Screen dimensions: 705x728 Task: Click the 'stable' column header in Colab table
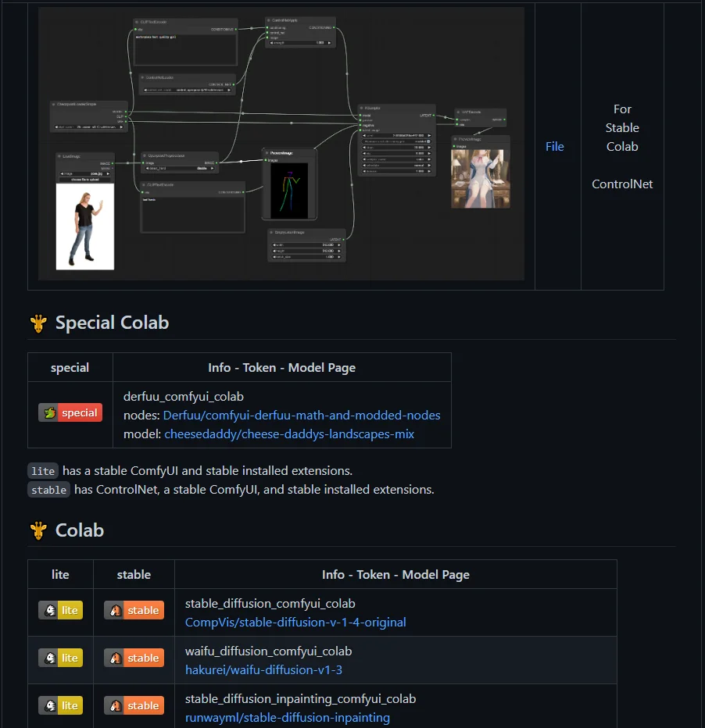pyautogui.click(x=134, y=575)
